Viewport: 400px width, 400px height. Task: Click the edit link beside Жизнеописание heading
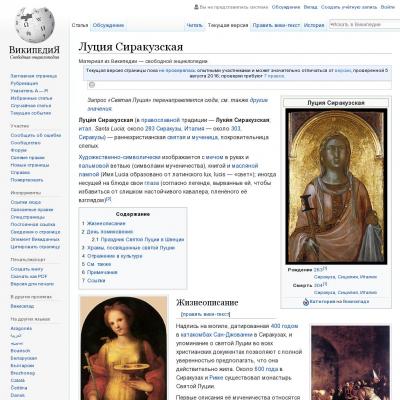(x=205, y=314)
